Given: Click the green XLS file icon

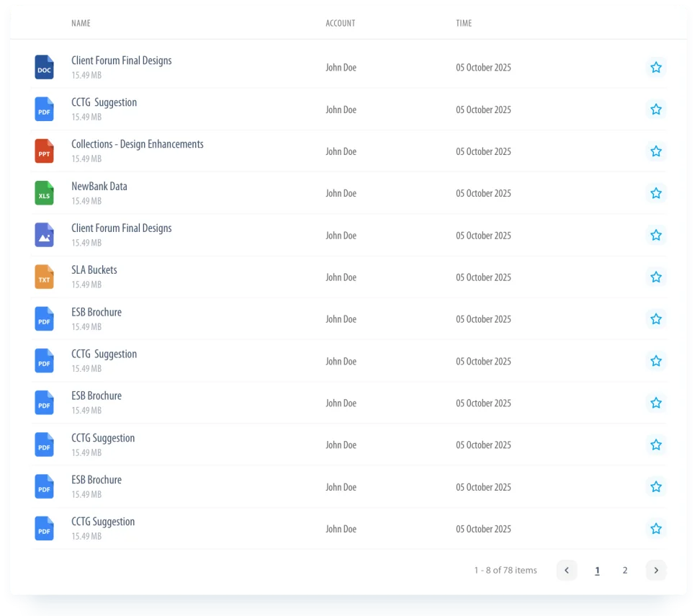Looking at the screenshot, I should pos(44,193).
